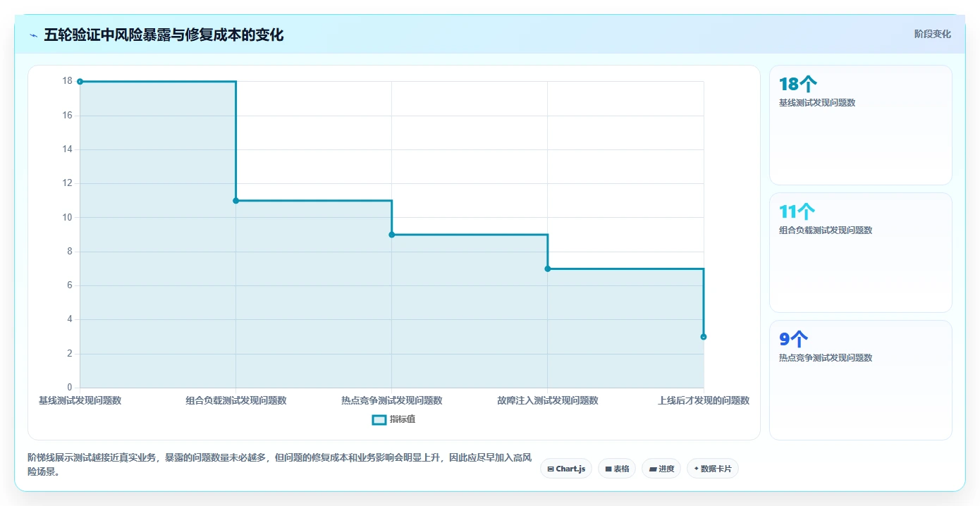Select the Chart.js tag
The width and height of the screenshot is (980, 506).
pyautogui.click(x=565, y=469)
